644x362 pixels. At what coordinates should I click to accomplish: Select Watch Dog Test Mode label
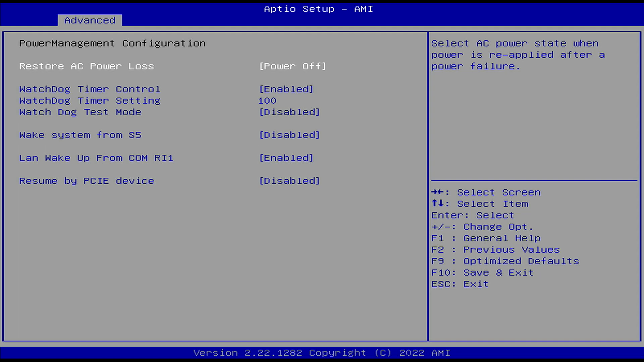pyautogui.click(x=80, y=112)
